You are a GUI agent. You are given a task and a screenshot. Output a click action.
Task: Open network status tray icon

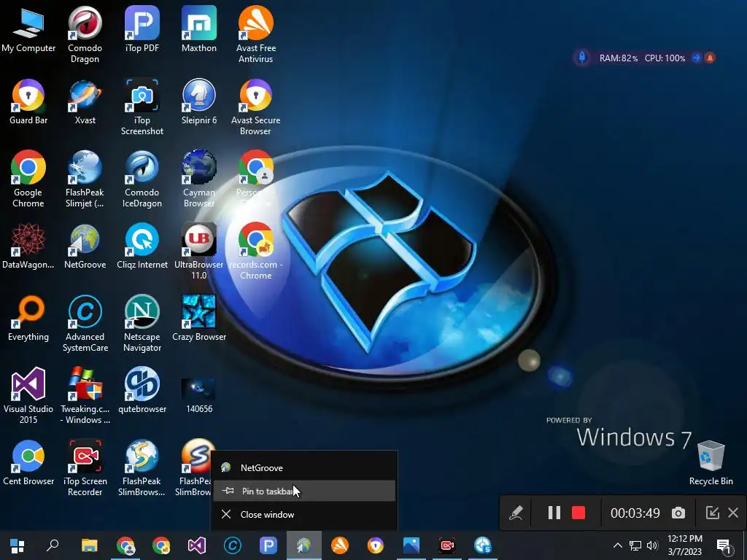pyautogui.click(x=635, y=545)
